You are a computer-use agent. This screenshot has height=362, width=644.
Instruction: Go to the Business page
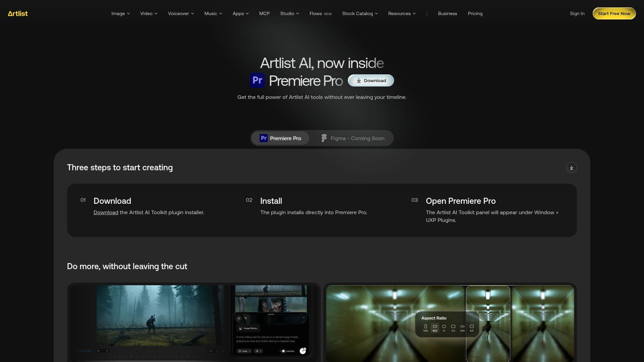pos(447,13)
